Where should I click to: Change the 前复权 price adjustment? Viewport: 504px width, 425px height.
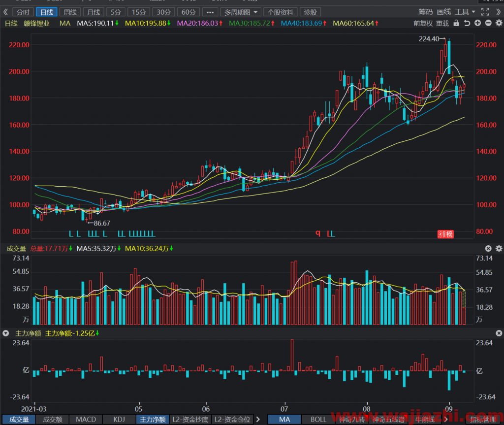click(423, 23)
